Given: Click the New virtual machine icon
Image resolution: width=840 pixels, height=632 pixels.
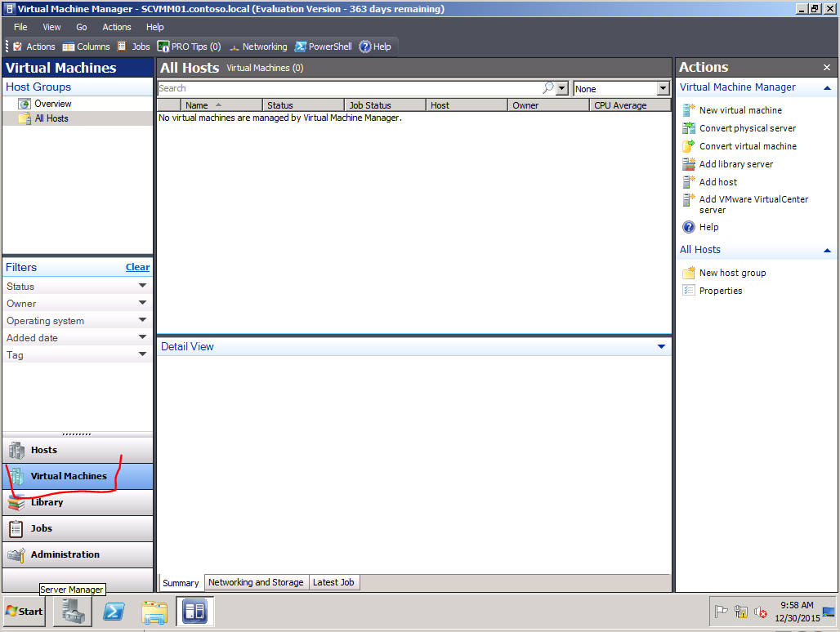Looking at the screenshot, I should click(688, 110).
